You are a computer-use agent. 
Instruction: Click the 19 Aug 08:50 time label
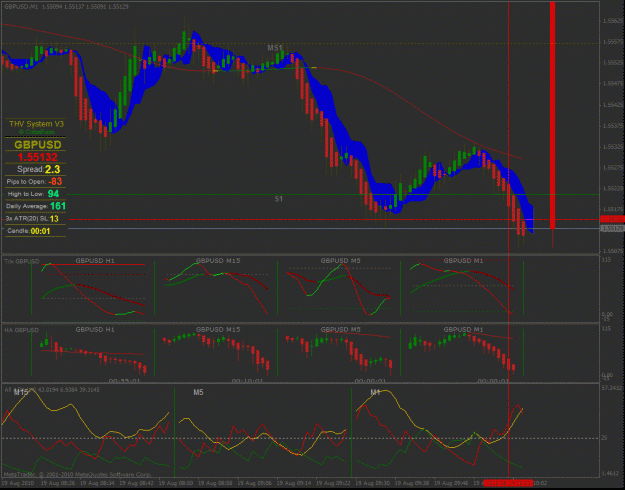click(x=176, y=483)
